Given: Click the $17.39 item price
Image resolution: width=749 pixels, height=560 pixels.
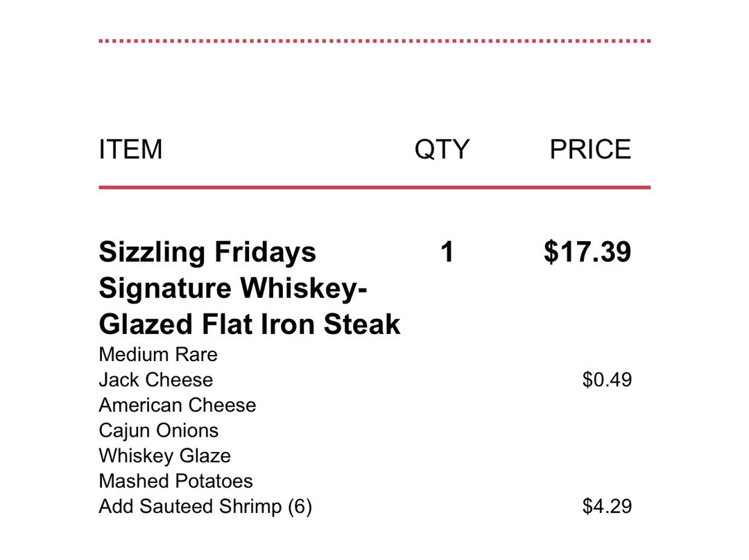Looking at the screenshot, I should click(587, 252).
